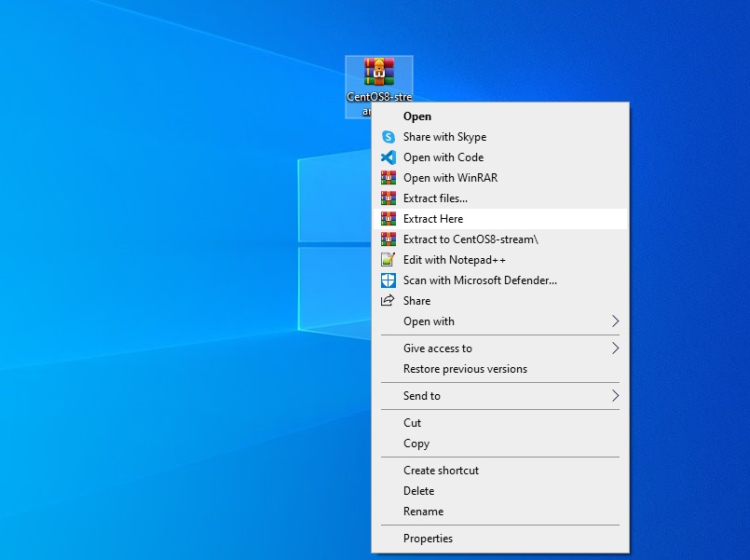Screen dimensions: 750x560
Task: Choose Extract Here option
Action: tap(499, 219)
